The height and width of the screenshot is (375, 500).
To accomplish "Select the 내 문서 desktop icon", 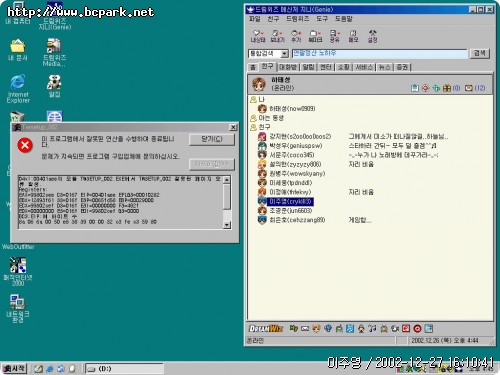I will [x=18, y=50].
